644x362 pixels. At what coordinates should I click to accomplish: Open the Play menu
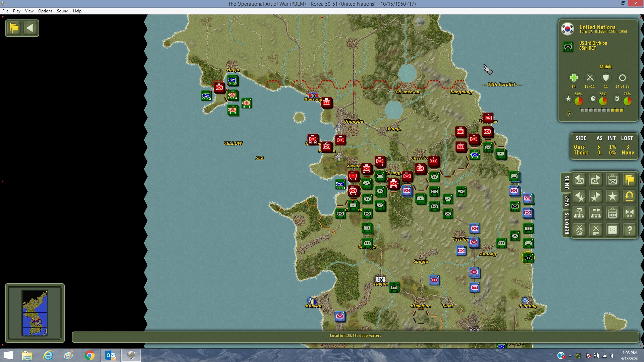tap(17, 11)
